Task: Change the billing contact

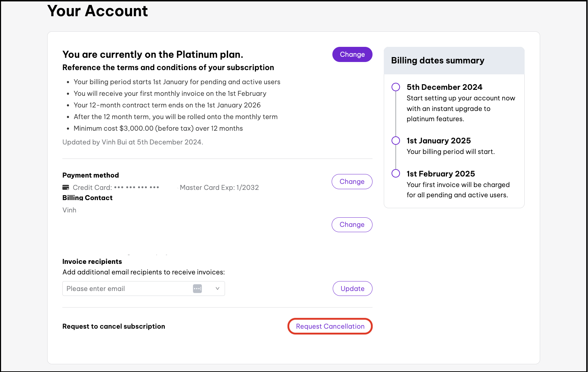Action: [x=352, y=225]
